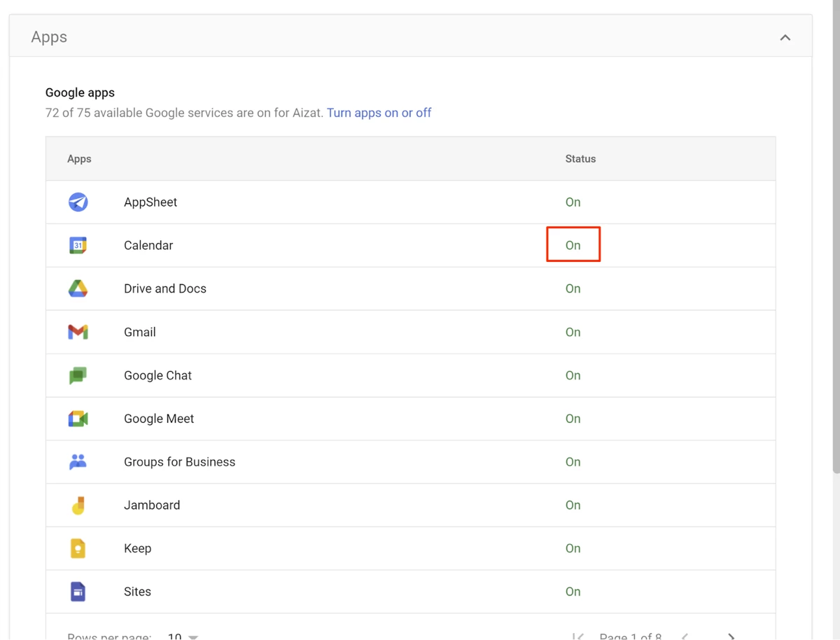840x640 pixels.
Task: Select the Calendar row name
Action: coord(148,245)
